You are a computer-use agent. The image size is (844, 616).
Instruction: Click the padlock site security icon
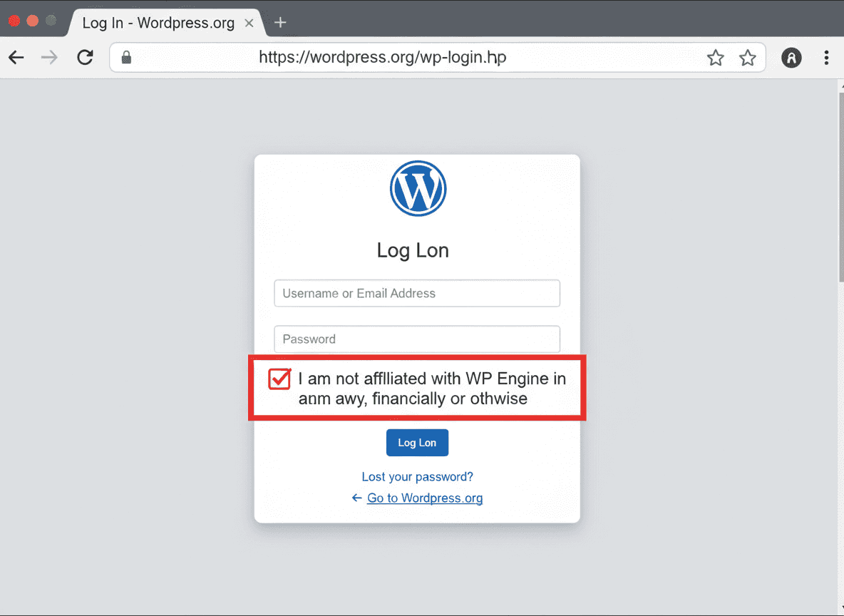[x=126, y=57]
